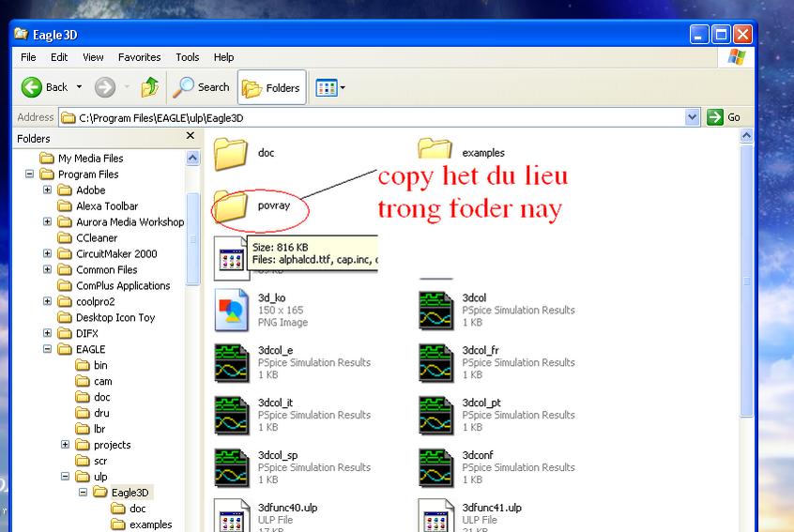Toggle the Folders pane button
The image size is (794, 532).
272,87
